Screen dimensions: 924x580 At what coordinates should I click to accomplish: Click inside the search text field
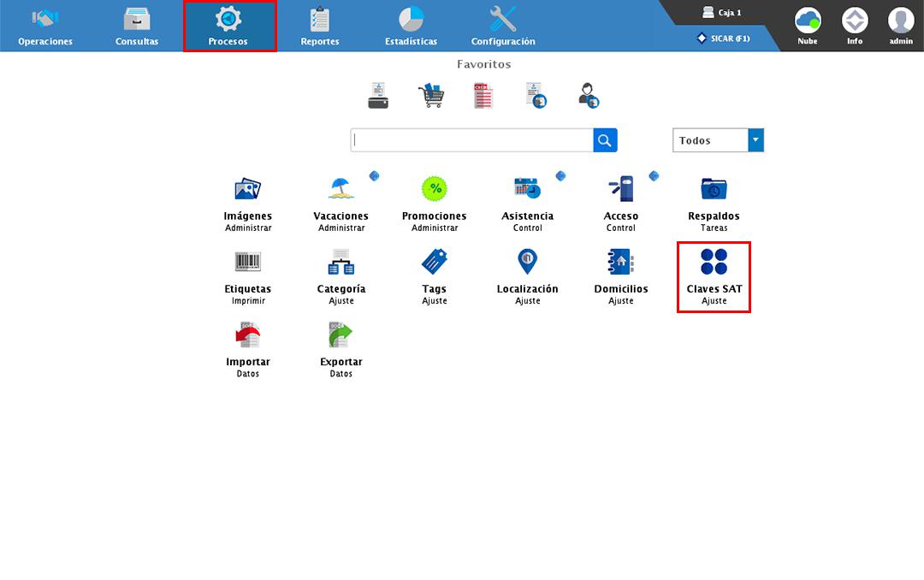pos(471,140)
